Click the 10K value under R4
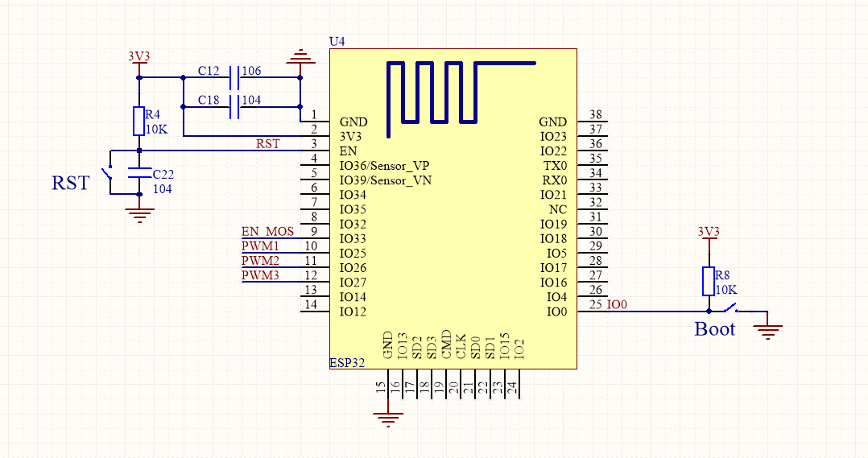The image size is (868, 458). pyautogui.click(x=156, y=130)
